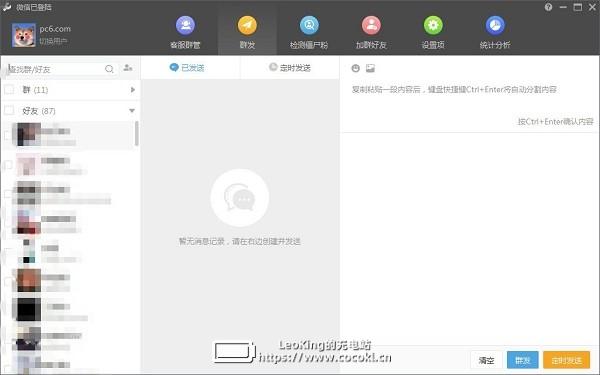600x375 pixels.
Task: Minimize the window
Action: coord(563,7)
